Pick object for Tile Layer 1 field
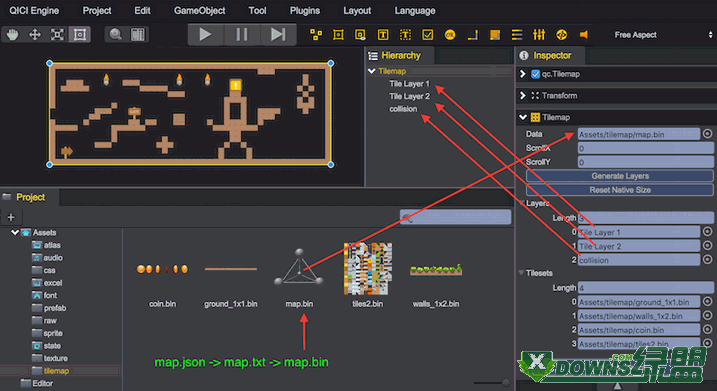 click(x=707, y=232)
